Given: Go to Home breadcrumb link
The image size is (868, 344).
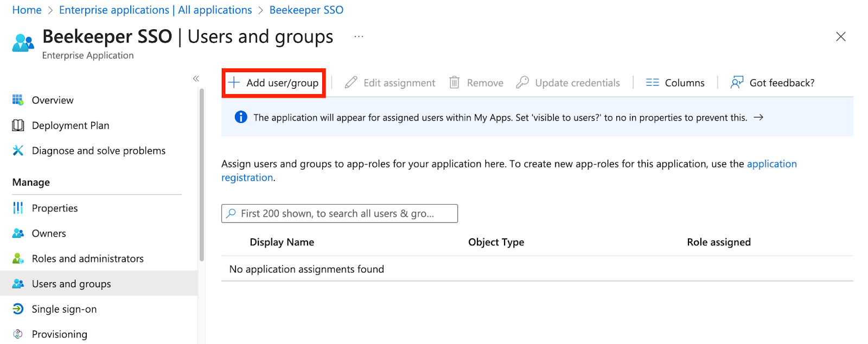Looking at the screenshot, I should 27,10.
